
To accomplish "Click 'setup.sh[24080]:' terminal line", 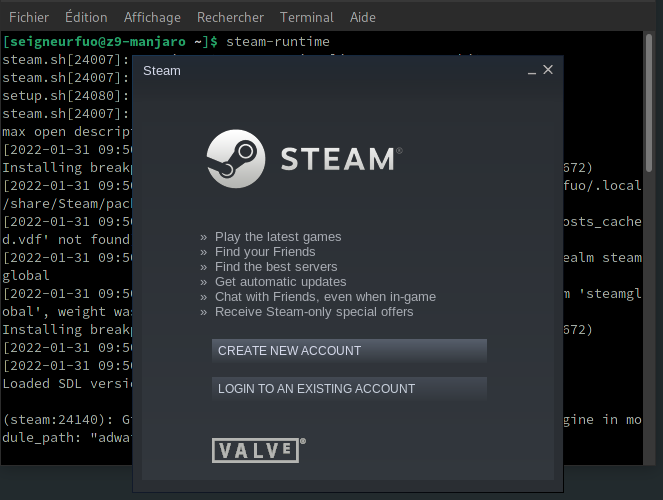I will 66,96.
